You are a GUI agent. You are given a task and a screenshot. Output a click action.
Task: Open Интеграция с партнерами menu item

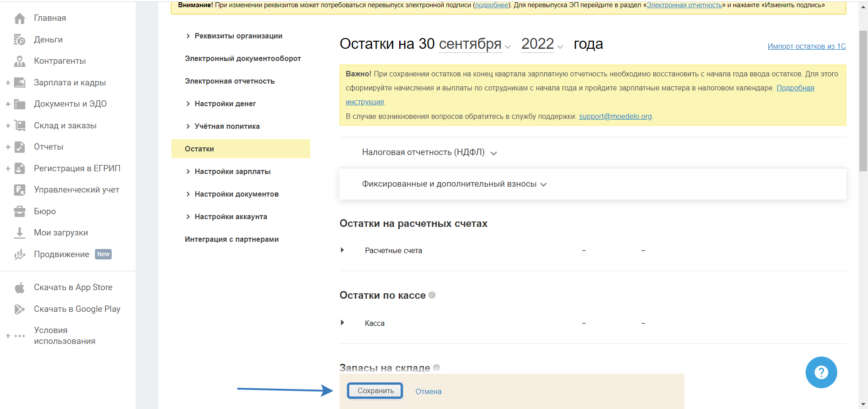coord(231,240)
